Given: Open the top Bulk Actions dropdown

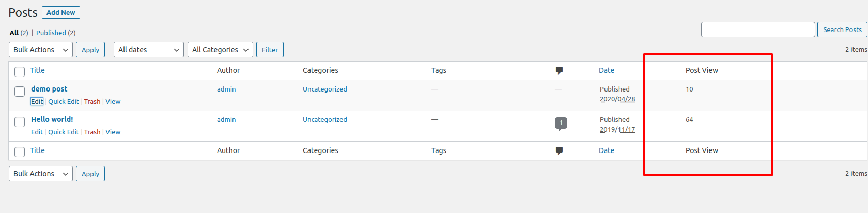Looking at the screenshot, I should (41, 50).
